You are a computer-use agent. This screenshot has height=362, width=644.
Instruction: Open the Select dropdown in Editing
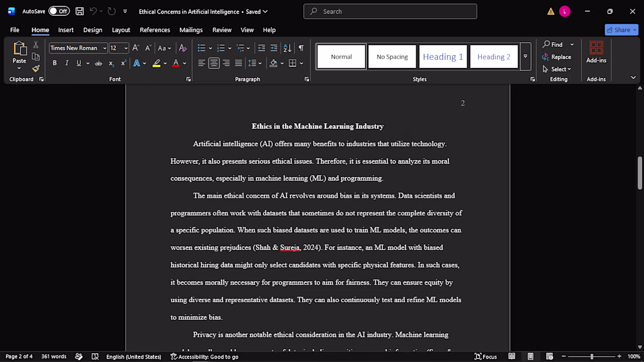pyautogui.click(x=557, y=69)
